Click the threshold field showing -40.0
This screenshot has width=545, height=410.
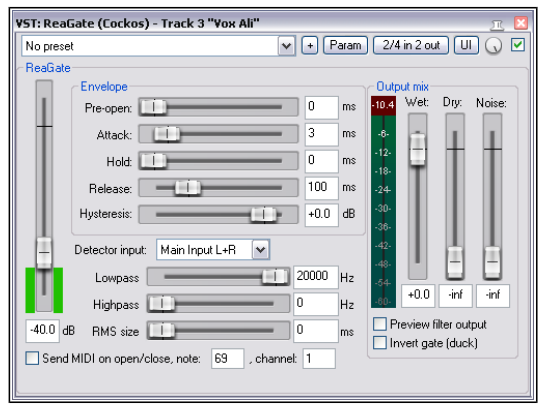(x=43, y=330)
